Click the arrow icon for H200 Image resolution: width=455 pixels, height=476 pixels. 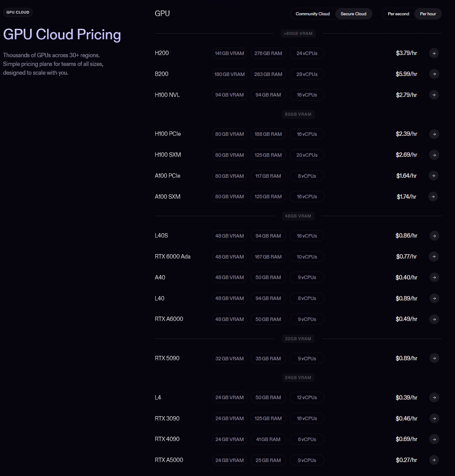coord(434,53)
